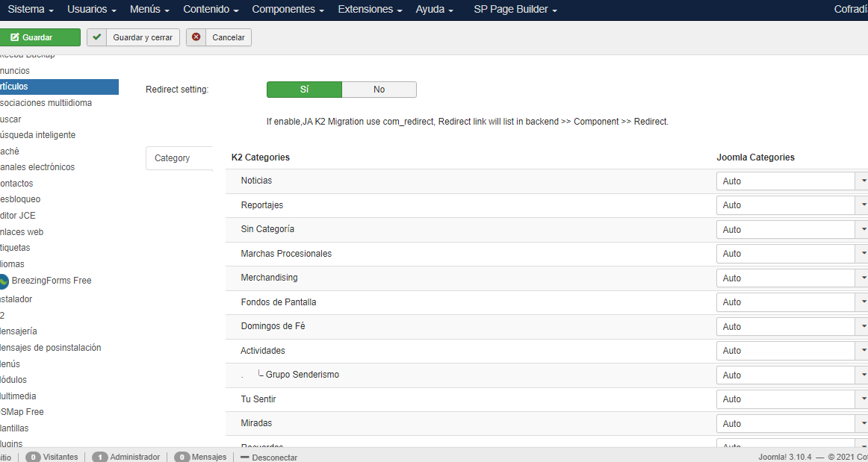Select Mensajes de posinstalación in sidebar
Viewport: 868px width, 462px height.
[51, 348]
